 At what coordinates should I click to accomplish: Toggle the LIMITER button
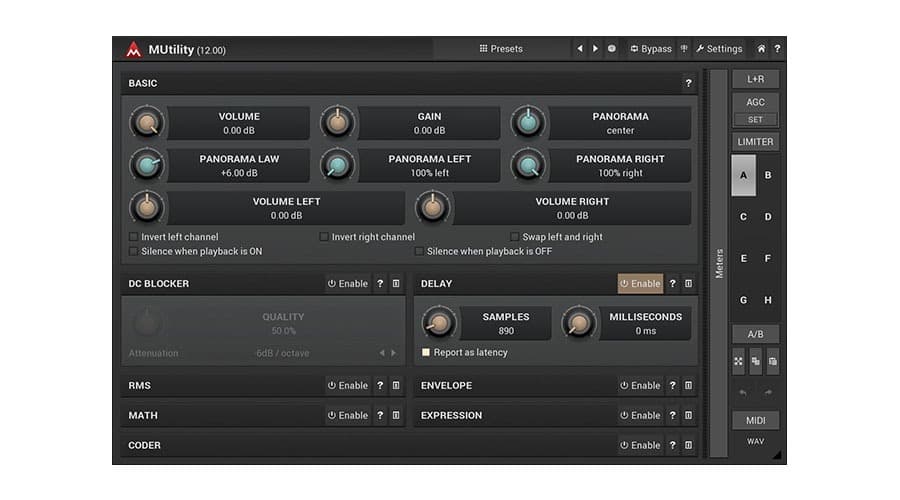tap(755, 142)
